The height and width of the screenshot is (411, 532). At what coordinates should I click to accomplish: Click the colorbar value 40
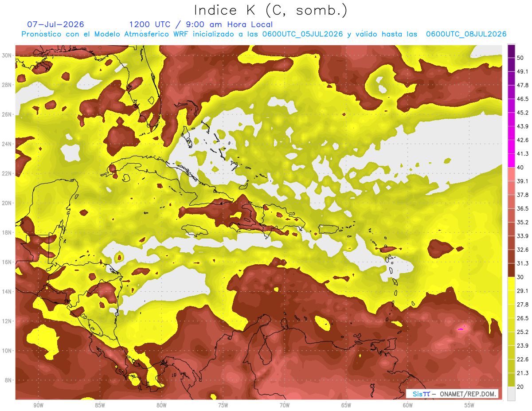pyautogui.click(x=521, y=168)
